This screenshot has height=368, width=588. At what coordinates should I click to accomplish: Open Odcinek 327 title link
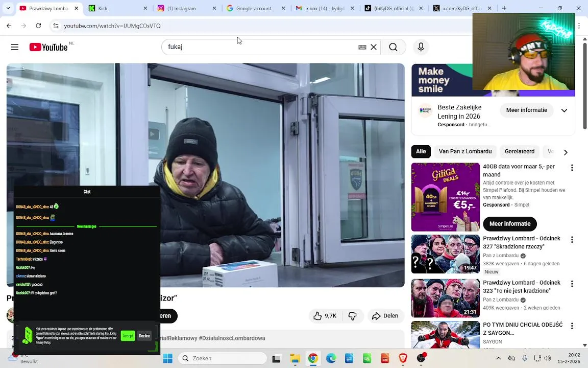(521, 243)
